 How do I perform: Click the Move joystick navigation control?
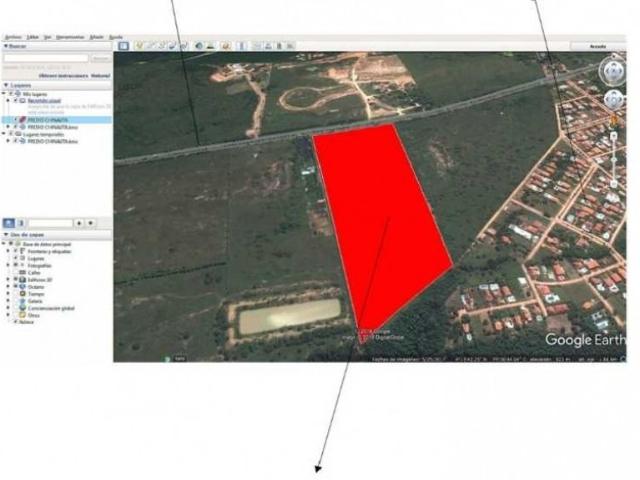click(x=613, y=99)
